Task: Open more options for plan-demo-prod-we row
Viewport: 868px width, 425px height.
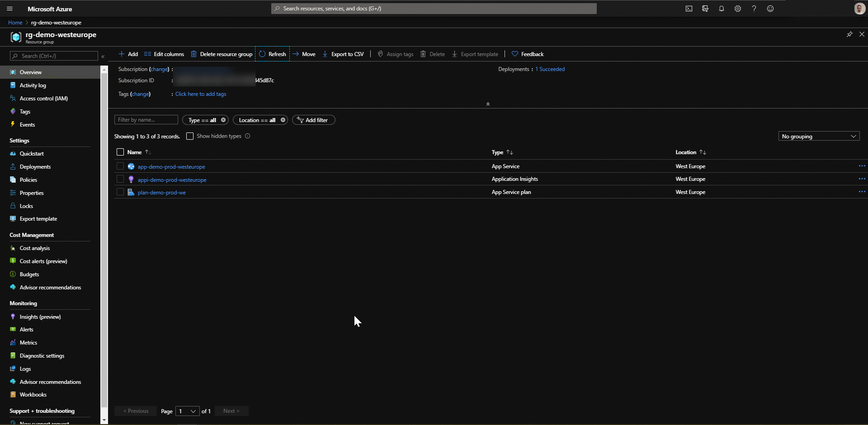Action: (x=862, y=192)
